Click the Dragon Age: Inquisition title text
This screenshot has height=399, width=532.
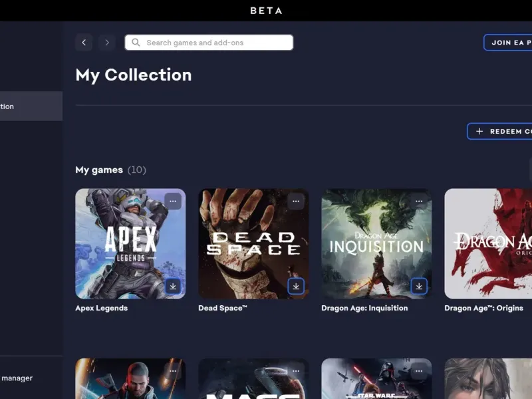point(364,308)
